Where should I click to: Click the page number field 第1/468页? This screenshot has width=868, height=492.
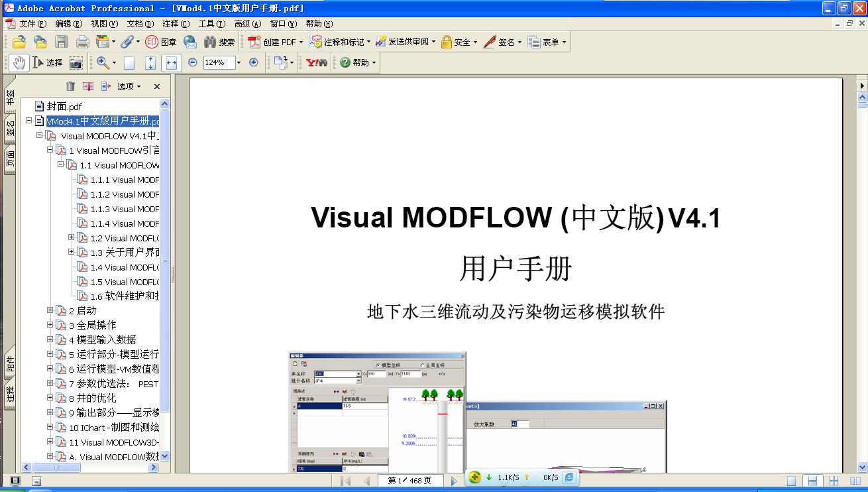[x=411, y=481]
